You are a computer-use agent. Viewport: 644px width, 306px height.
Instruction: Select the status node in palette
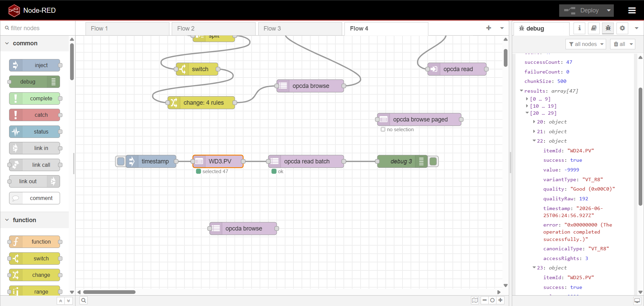(35, 132)
